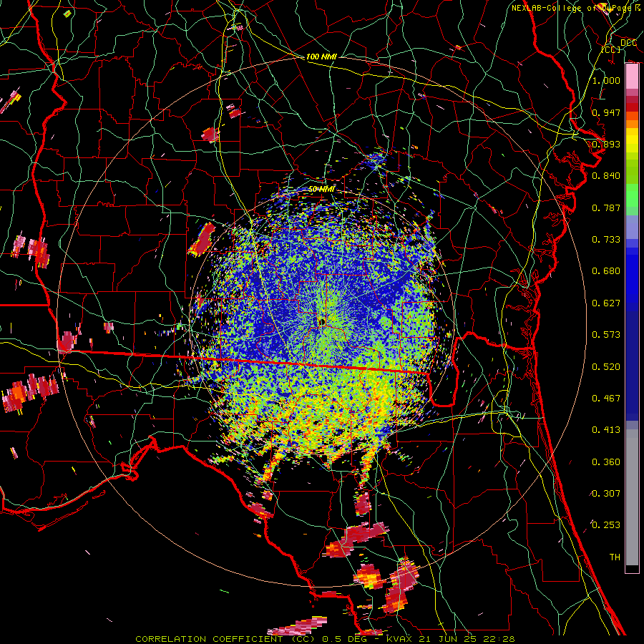Viewport: 644px width, 644px height.
Task: Click the 0.360 legend value
Action: (606, 462)
